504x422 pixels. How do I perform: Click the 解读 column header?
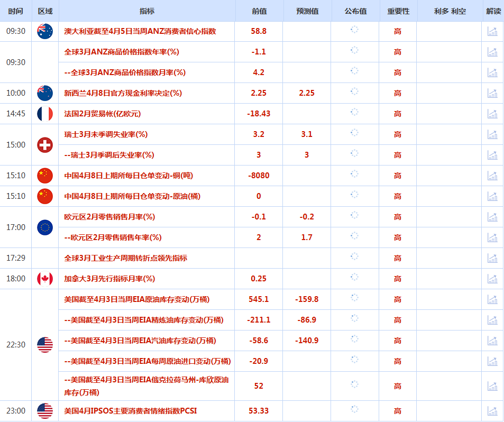point(493,11)
